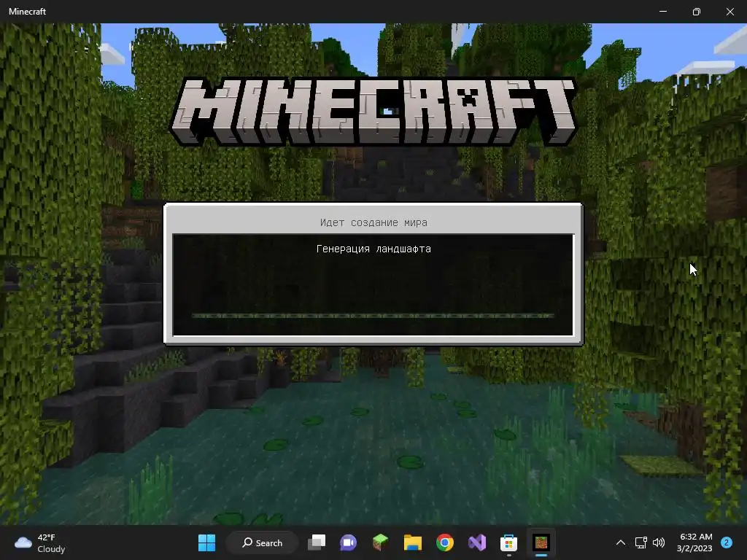Open the network status tray icon
Screen dimensions: 747x560
click(x=640, y=542)
